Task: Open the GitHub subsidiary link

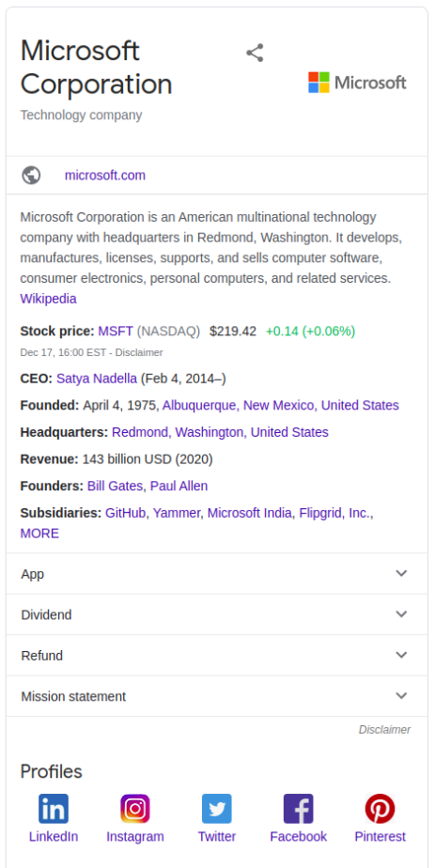Action: point(126,513)
